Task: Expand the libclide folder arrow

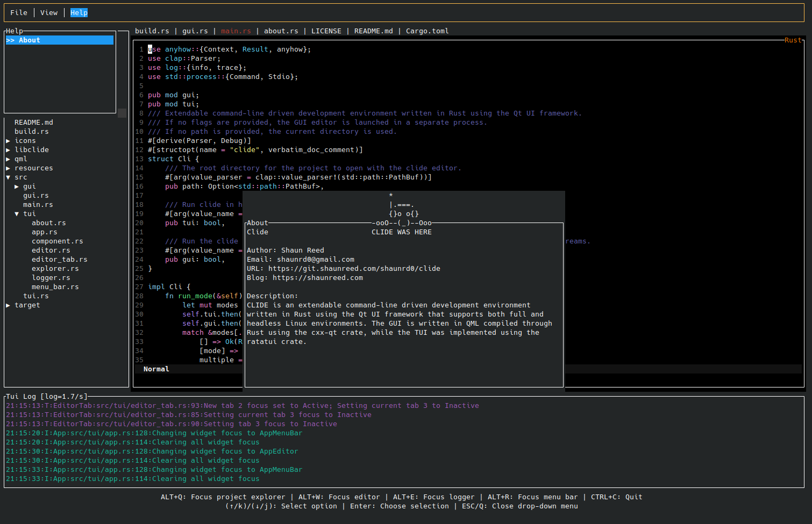Action: click(x=8, y=150)
